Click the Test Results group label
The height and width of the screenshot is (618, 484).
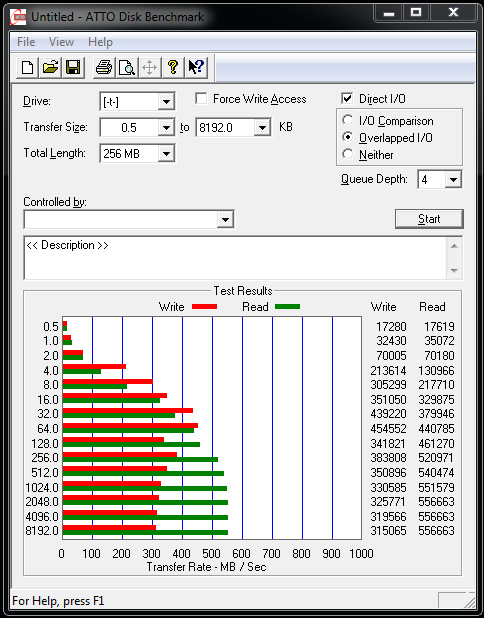tap(243, 291)
